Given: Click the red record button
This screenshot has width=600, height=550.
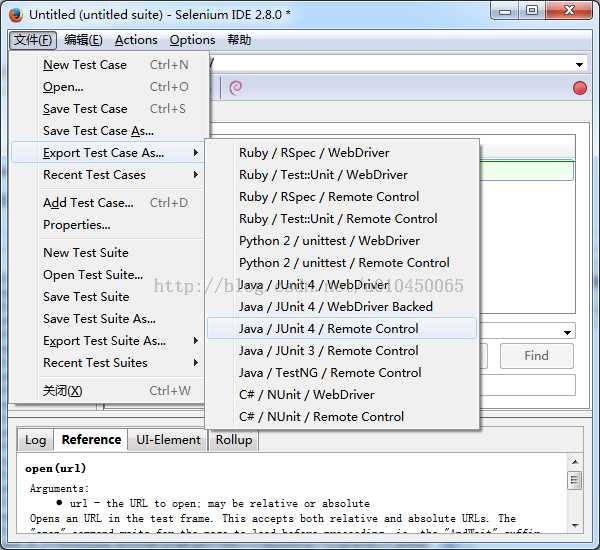Looking at the screenshot, I should pyautogui.click(x=580, y=88).
